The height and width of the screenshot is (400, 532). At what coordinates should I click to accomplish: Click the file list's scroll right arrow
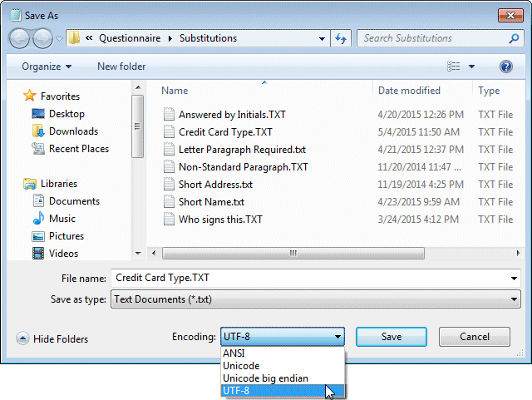[518, 253]
